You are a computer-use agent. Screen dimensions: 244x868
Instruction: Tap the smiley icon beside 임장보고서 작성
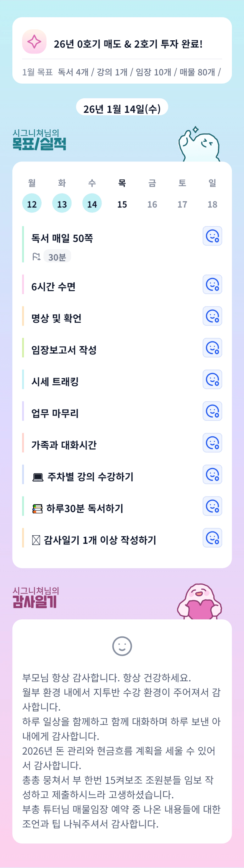(212, 348)
